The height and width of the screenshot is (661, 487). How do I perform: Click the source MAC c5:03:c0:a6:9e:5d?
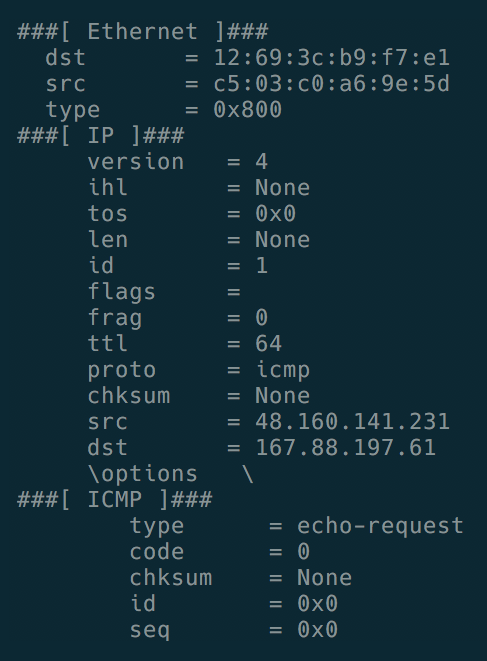[331, 84]
